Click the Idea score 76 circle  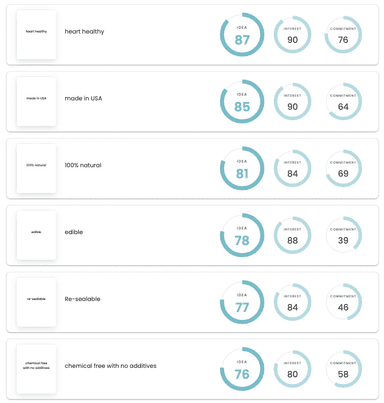tap(242, 369)
